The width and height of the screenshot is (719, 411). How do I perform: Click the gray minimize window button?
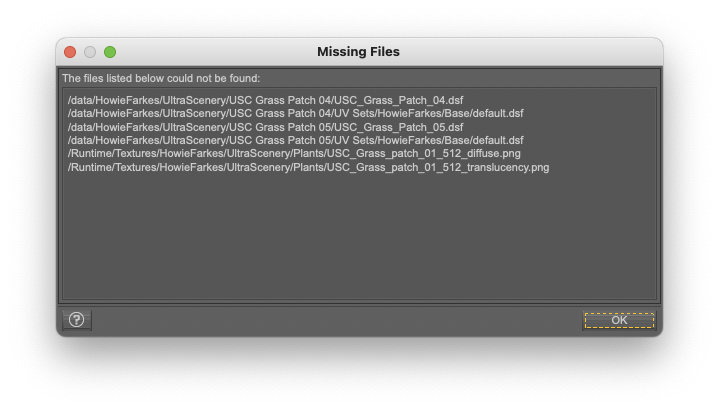90,52
